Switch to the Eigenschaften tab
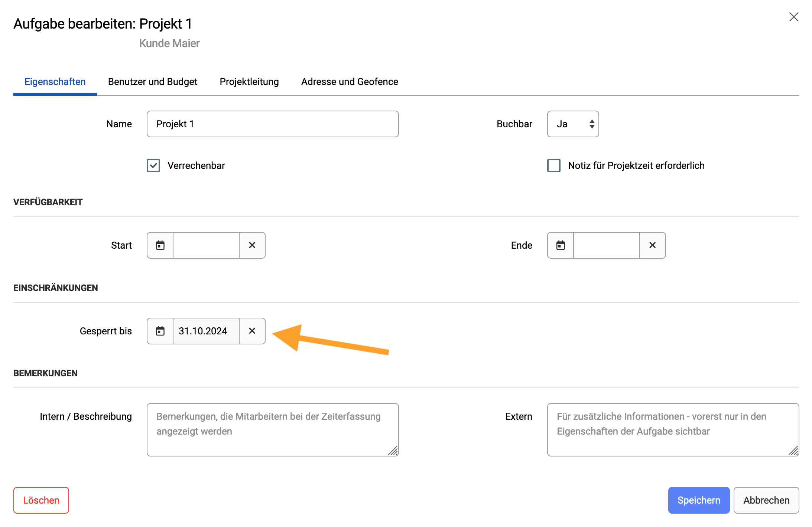Screen dimensions: 812x527 pyautogui.click(x=55, y=82)
